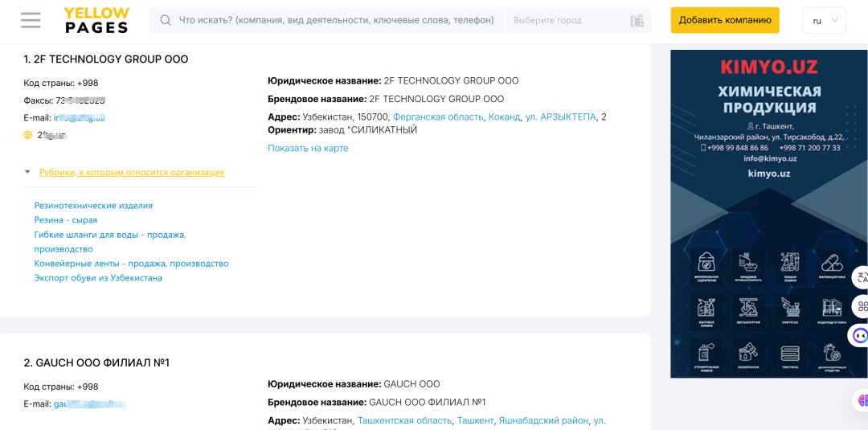Click 'Ташкентская область' address link

pyautogui.click(x=404, y=420)
